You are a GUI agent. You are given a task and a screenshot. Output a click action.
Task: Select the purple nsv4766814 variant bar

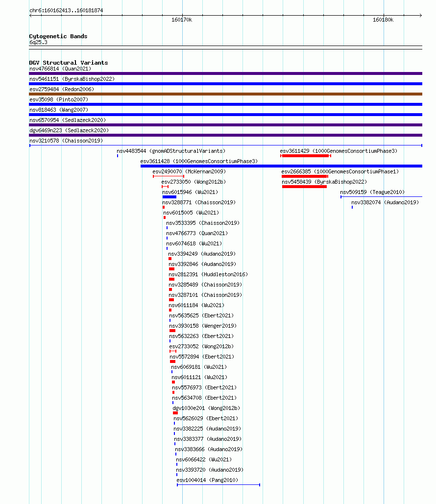(225, 73)
